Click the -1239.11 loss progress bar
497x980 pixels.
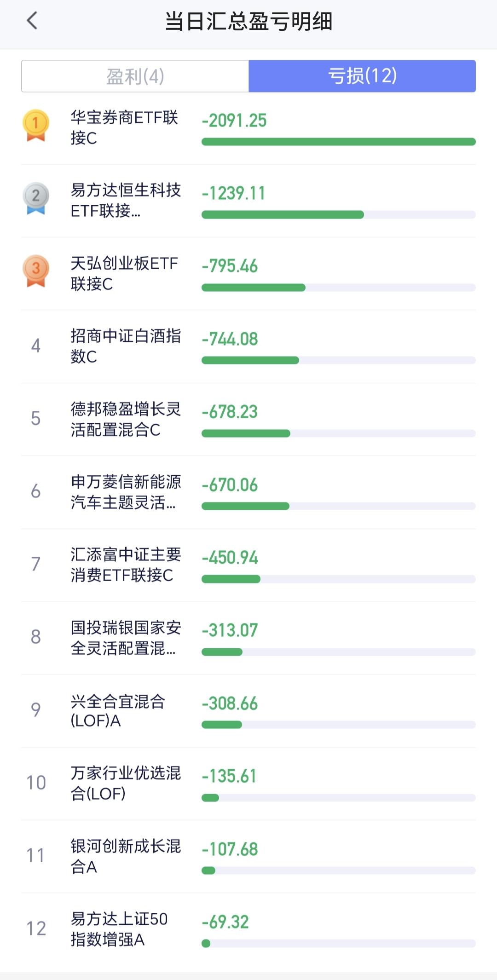(339, 214)
